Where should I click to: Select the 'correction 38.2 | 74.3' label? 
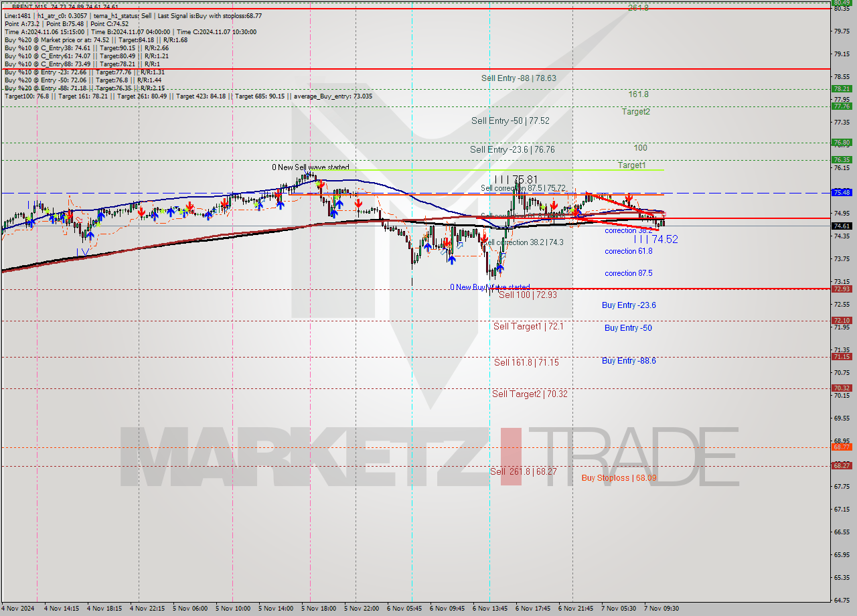[x=524, y=242]
